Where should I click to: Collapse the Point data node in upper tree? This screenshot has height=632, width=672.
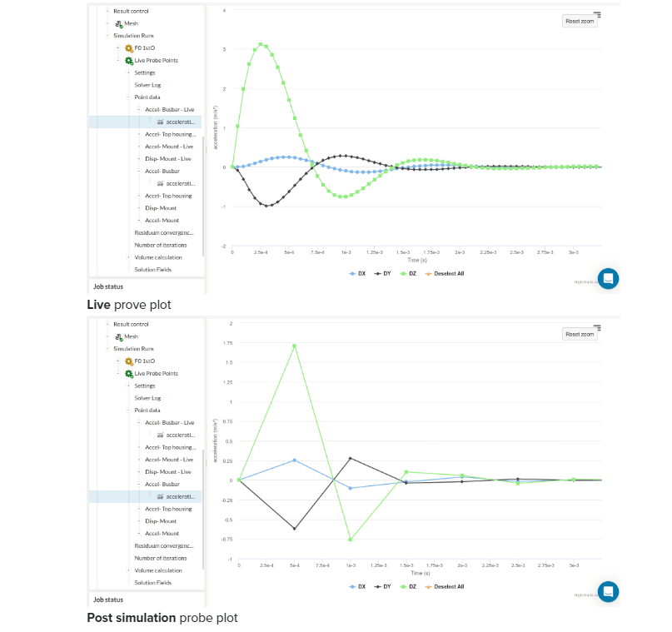tap(128, 97)
